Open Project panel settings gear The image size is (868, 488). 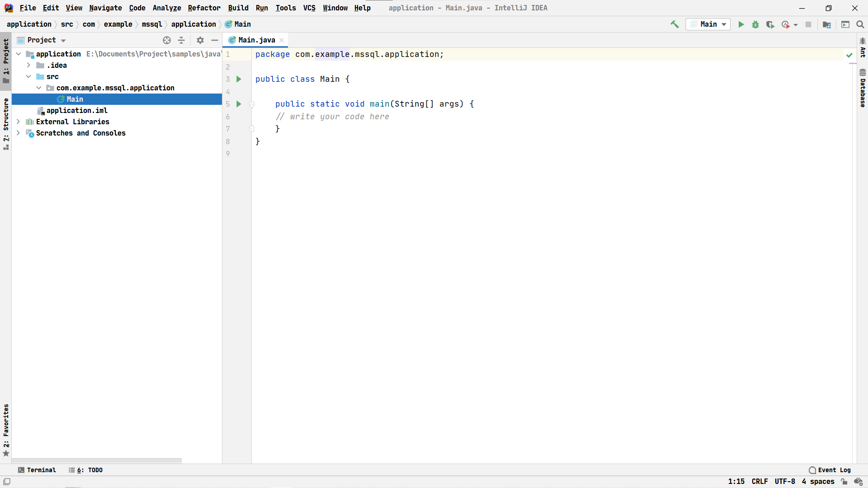tap(200, 40)
